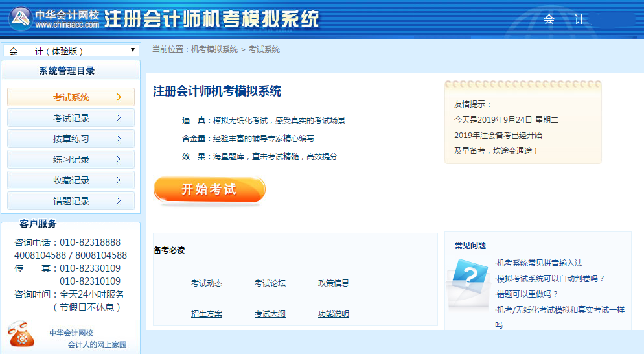
Task: Open FAQ 模拟考试系统可以自动判卷吗
Action: [x=550, y=278]
